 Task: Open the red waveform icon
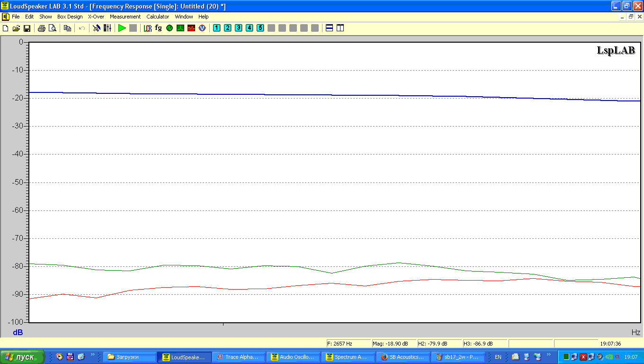[191, 28]
